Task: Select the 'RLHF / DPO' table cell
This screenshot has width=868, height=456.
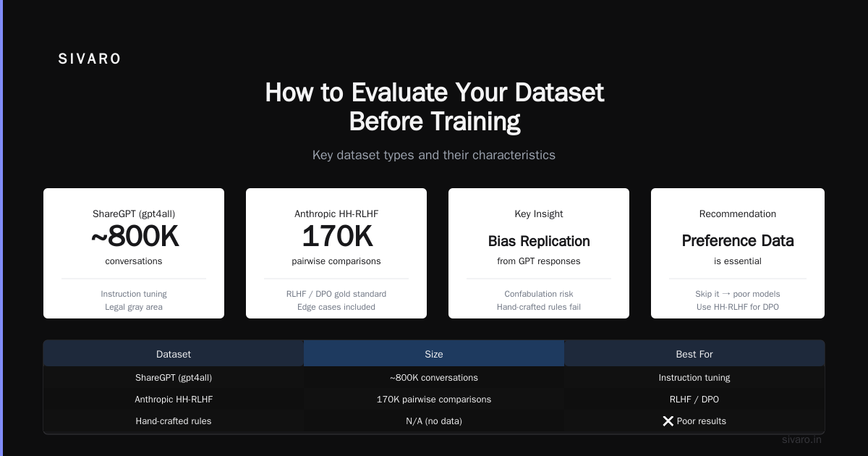Action: pyautogui.click(x=694, y=400)
